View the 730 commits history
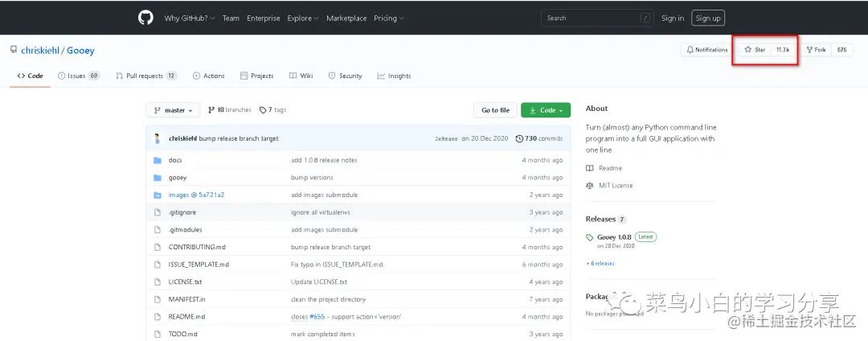 click(539, 138)
